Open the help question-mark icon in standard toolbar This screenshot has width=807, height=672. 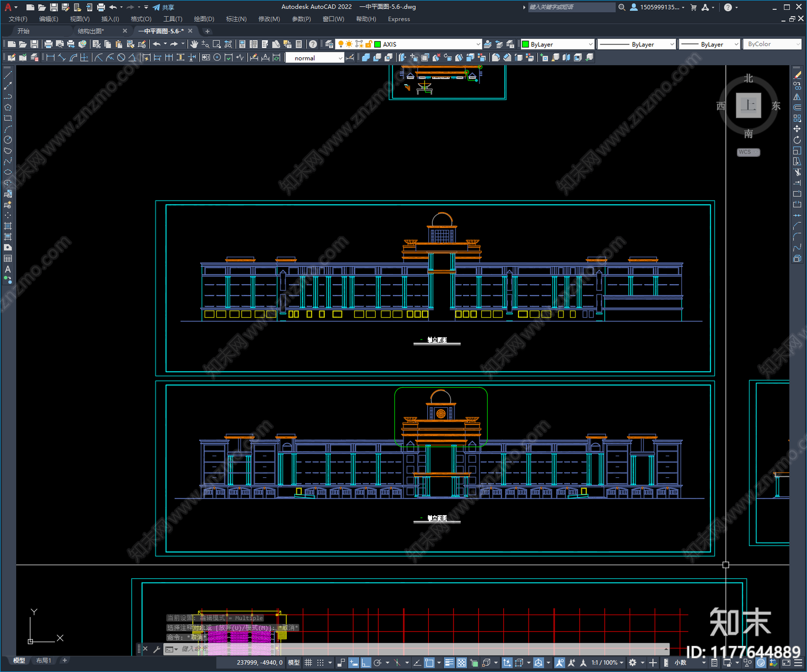coord(313,44)
